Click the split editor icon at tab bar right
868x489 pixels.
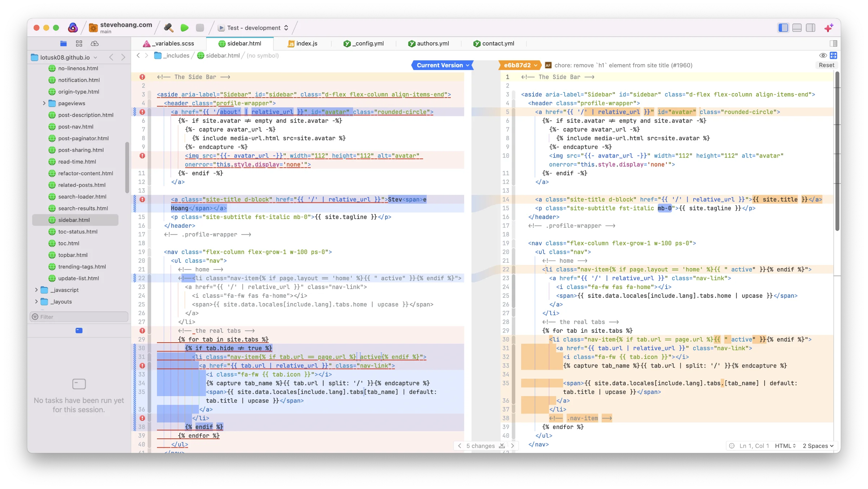click(833, 43)
